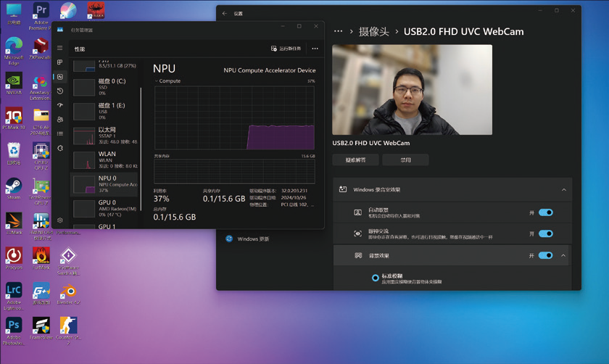Click the NPU compute usage graph
This screenshot has width=609, height=364.
[235, 117]
